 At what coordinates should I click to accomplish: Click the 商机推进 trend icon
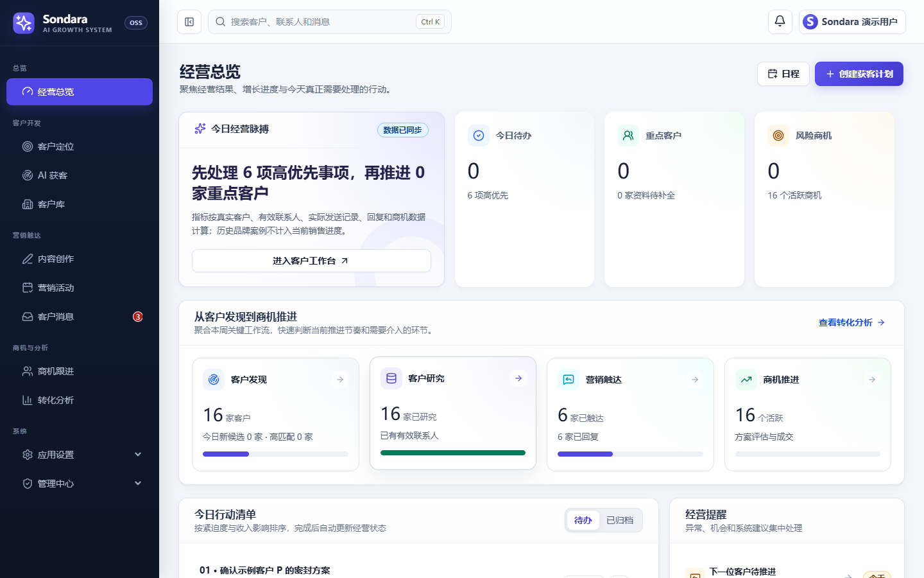point(746,380)
